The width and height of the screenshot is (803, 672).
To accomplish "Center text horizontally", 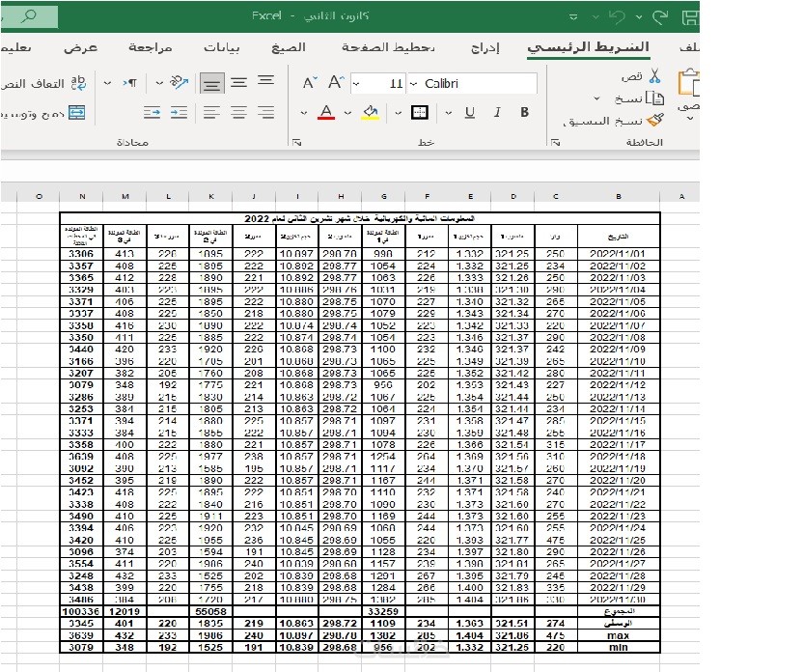I will tap(238, 112).
